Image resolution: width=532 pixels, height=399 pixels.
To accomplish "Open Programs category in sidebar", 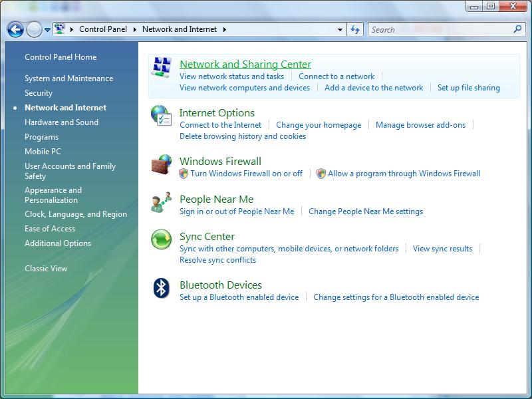I will 41,137.
